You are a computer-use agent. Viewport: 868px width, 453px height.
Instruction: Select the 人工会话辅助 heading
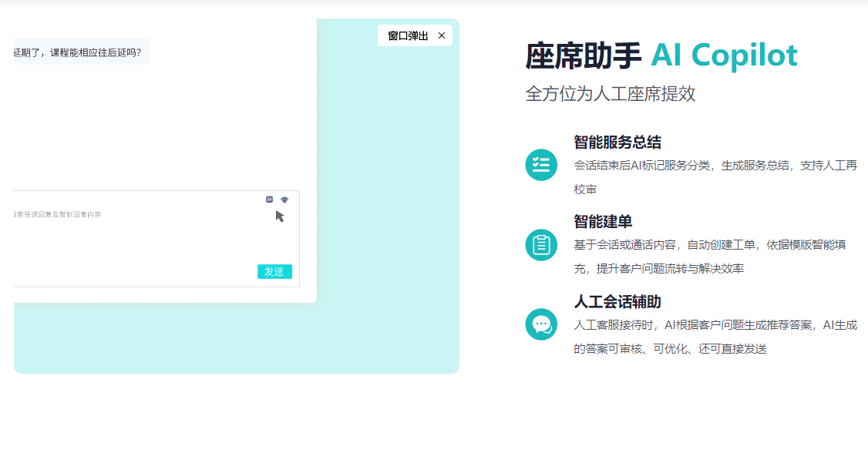[617, 301]
